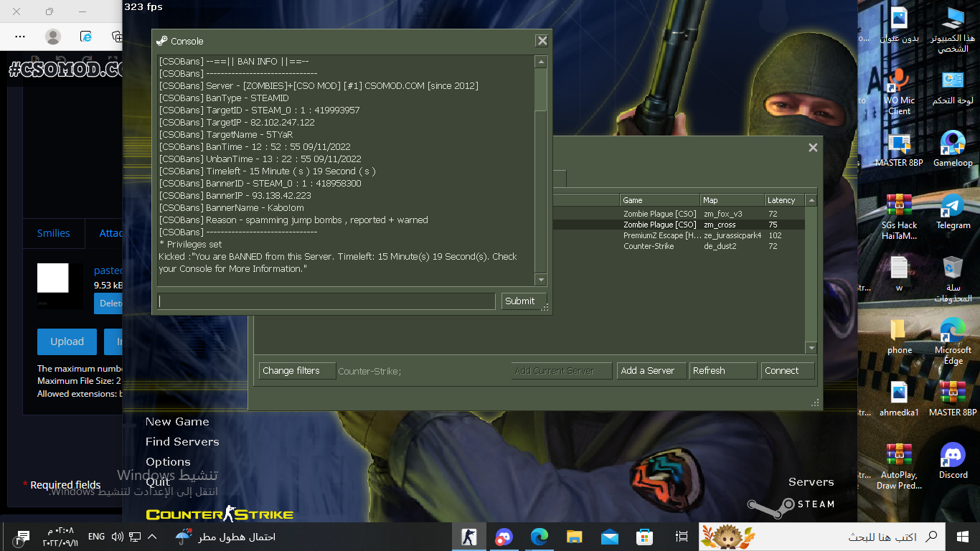Open the SGs Hack HaiTaM archive icon

tap(899, 217)
